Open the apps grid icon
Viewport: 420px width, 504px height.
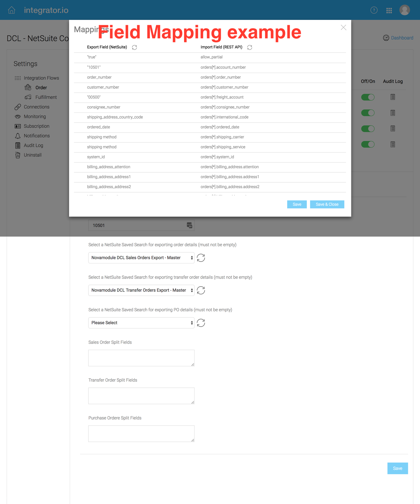click(x=389, y=10)
